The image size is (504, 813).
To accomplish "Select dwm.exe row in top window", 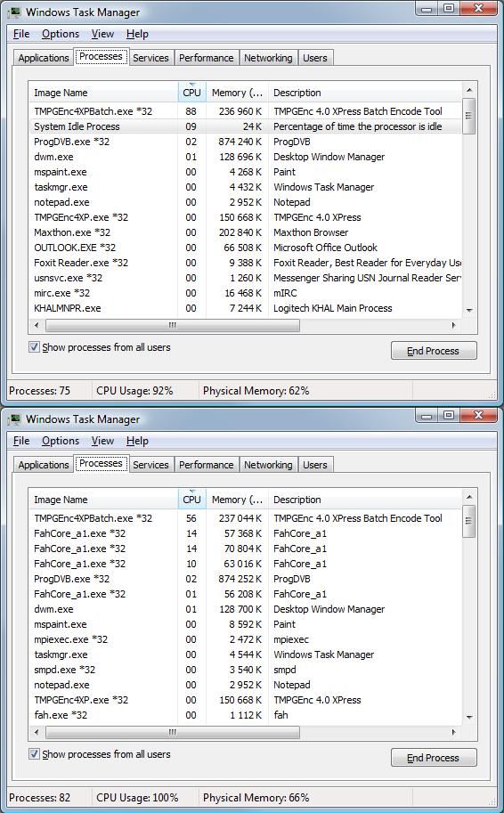I will click(245, 157).
